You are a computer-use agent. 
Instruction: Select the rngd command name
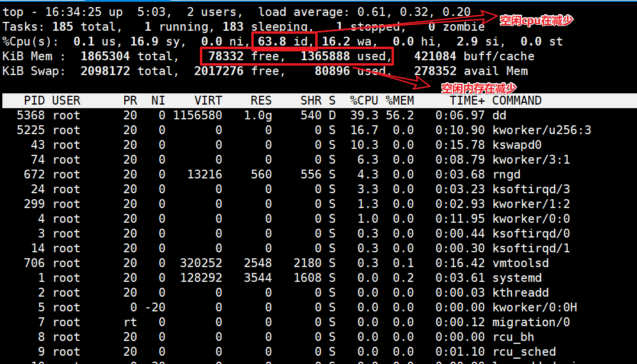point(506,175)
